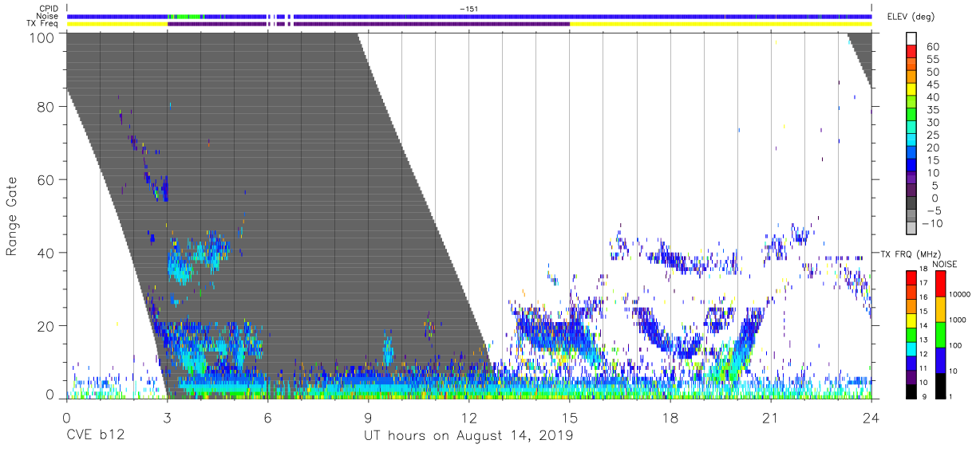
Task: Click the '15' tick label on the time axis
Action: (569, 418)
